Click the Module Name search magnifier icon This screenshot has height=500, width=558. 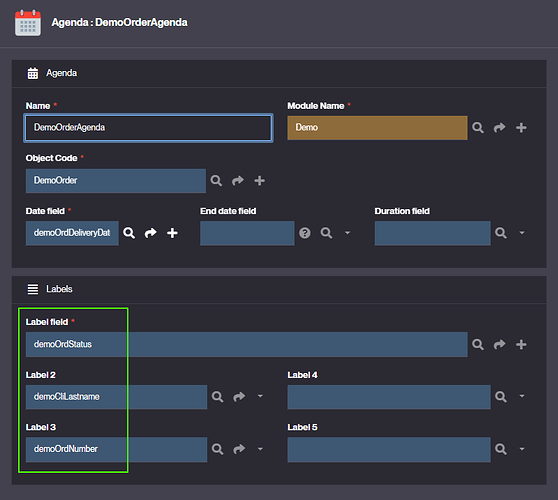pyautogui.click(x=478, y=127)
